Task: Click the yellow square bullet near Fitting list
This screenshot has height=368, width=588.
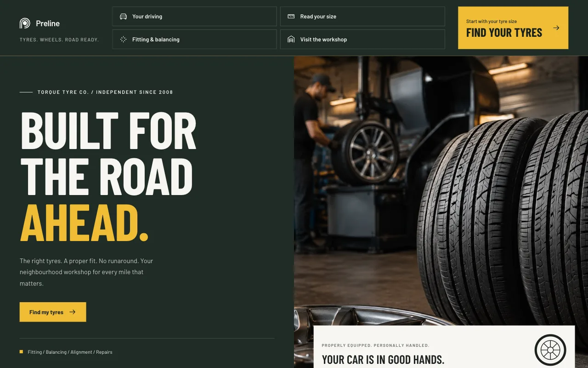Action: 21,352
